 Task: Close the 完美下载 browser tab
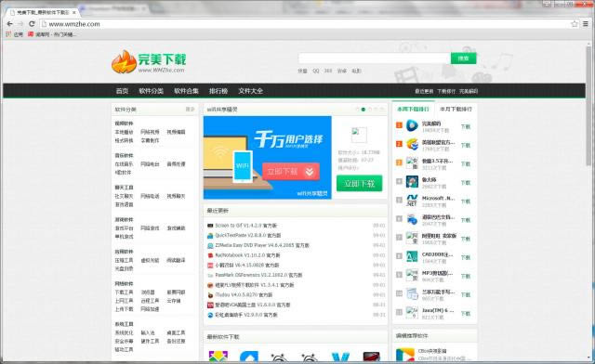[x=74, y=12]
